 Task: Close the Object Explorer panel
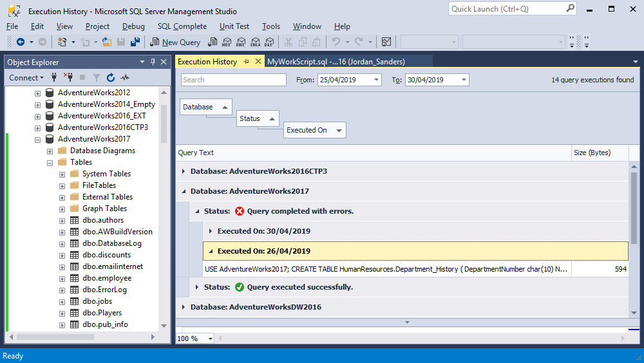click(164, 62)
